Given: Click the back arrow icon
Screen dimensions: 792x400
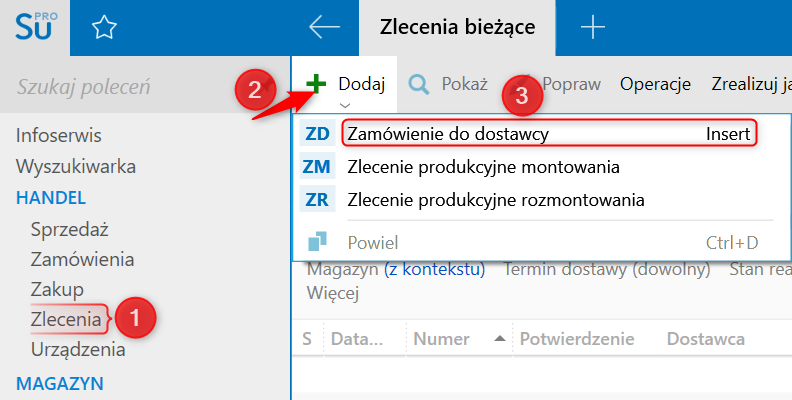Looking at the screenshot, I should [x=324, y=28].
